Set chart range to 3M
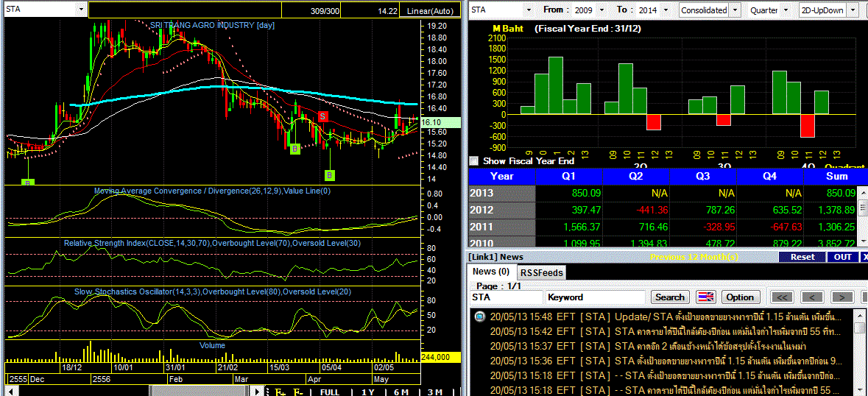Viewport: 868px width, 396px height. point(435,392)
